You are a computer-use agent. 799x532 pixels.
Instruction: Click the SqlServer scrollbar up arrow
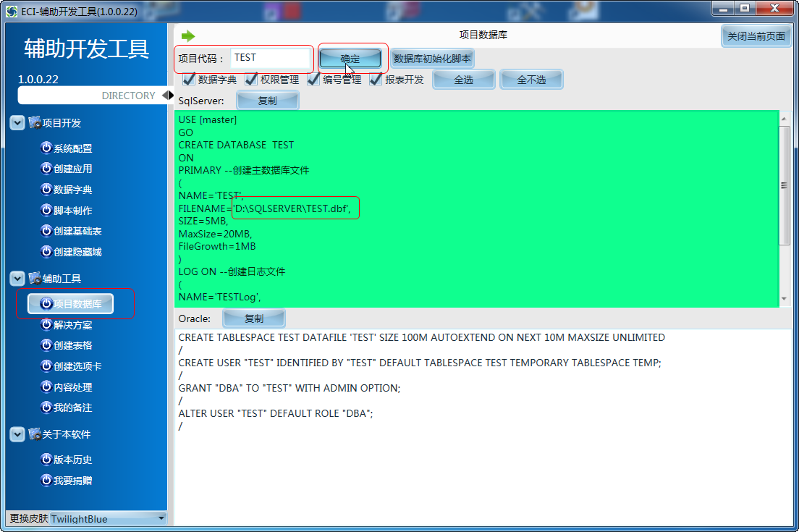784,119
